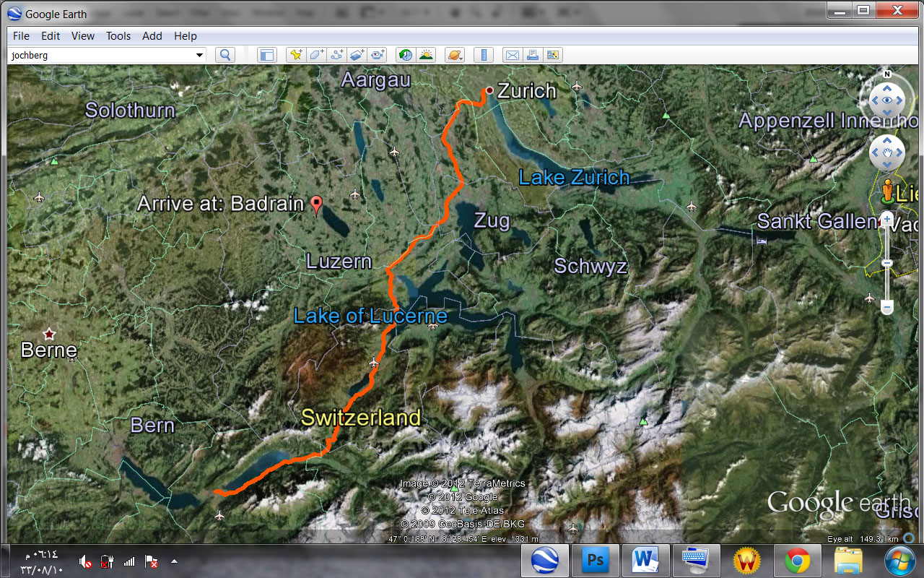Click zoom in plus on zoom slider
The width and height of the screenshot is (924, 578).
coord(887,219)
